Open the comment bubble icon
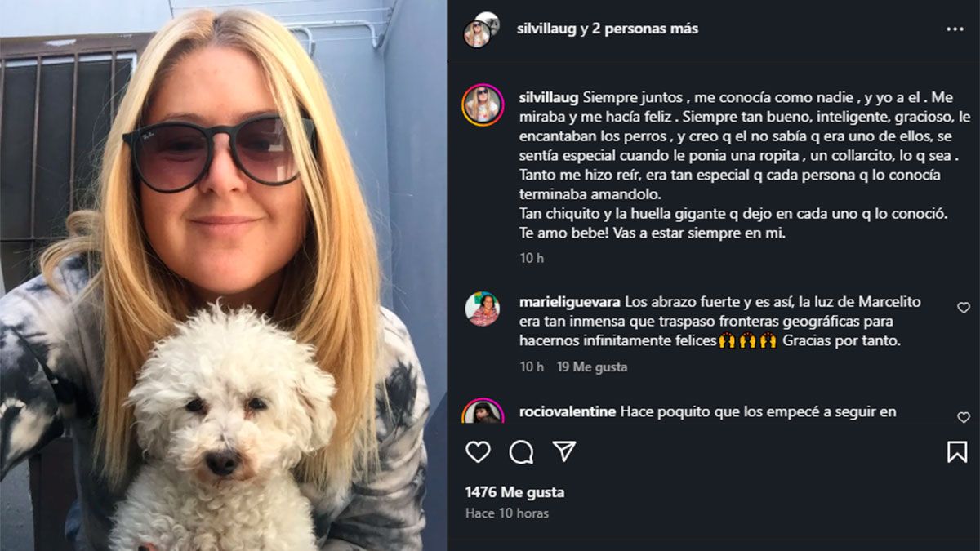Screen dimensions: 980x551 [x=521, y=451]
